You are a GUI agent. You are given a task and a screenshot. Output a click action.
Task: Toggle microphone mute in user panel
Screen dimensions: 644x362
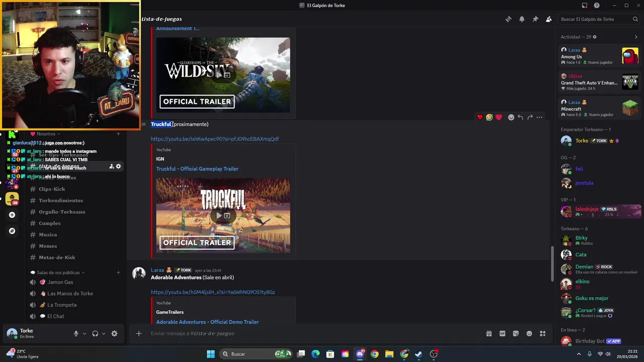click(76, 333)
